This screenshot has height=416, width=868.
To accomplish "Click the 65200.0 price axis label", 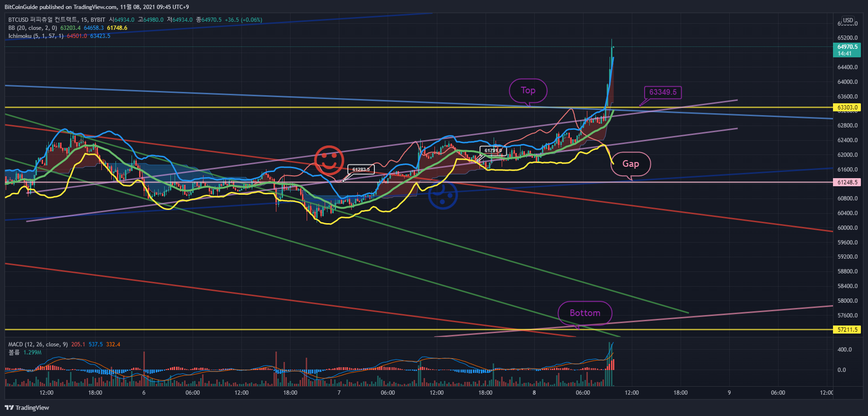I will (x=848, y=38).
